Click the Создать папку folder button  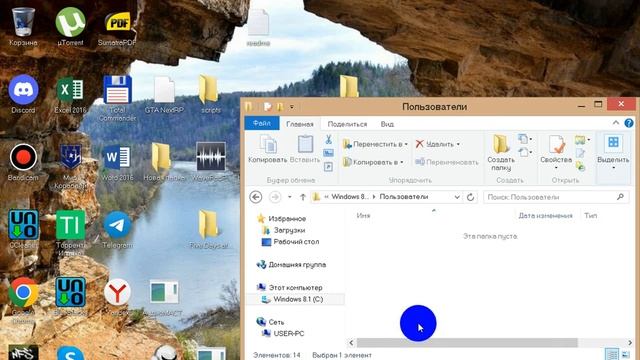click(501, 153)
